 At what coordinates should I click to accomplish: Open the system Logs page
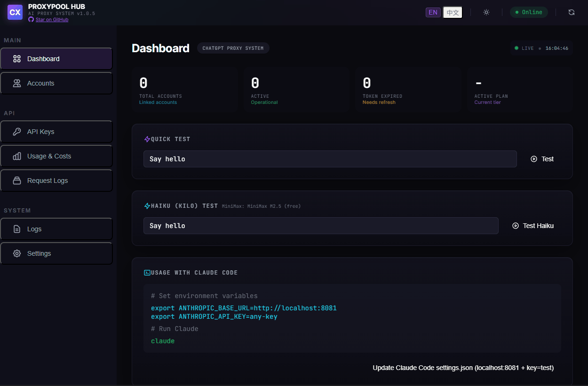coord(56,229)
